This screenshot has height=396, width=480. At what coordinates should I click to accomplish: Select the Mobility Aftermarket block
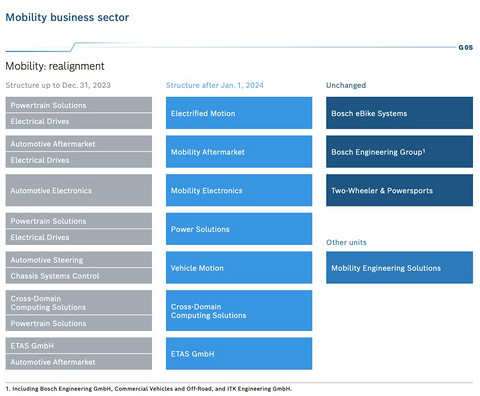[239, 152]
